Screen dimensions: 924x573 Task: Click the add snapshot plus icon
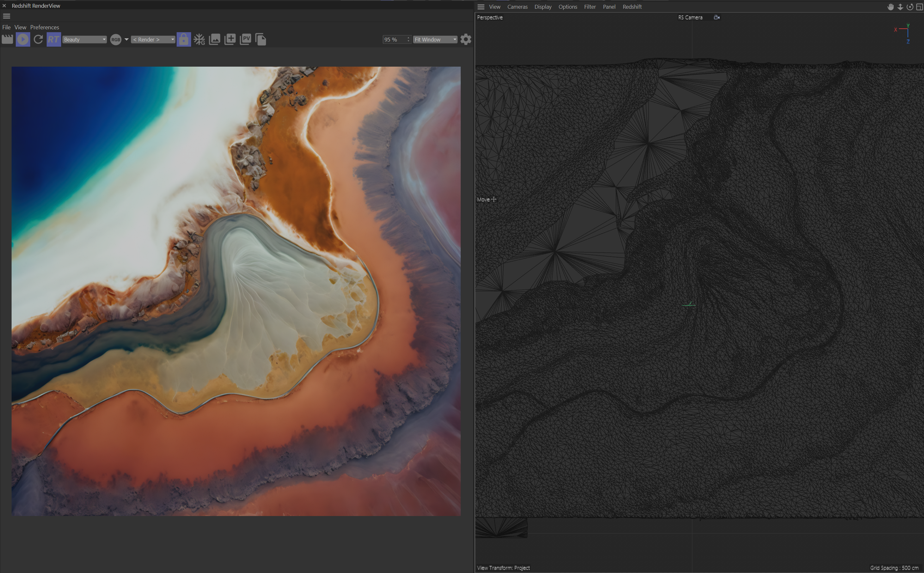[230, 39]
